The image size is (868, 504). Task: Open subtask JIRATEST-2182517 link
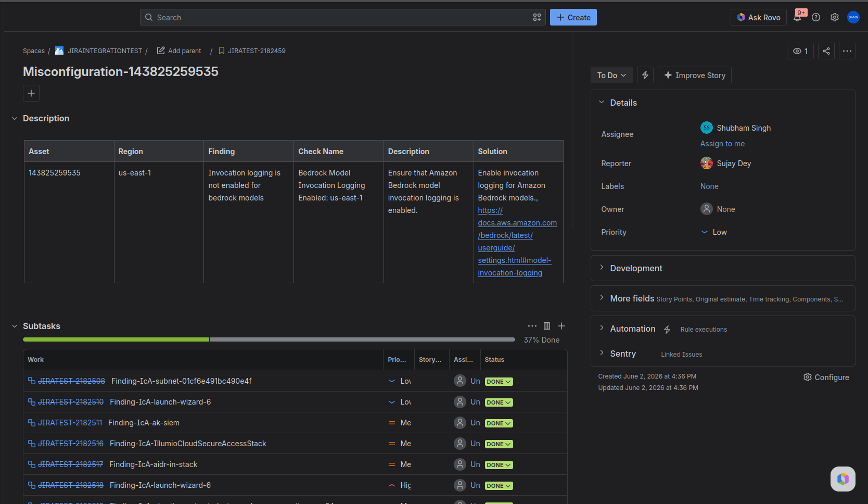tap(70, 464)
